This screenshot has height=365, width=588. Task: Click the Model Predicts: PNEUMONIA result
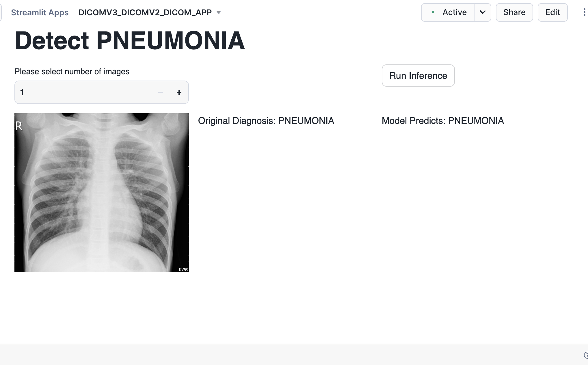tap(443, 121)
